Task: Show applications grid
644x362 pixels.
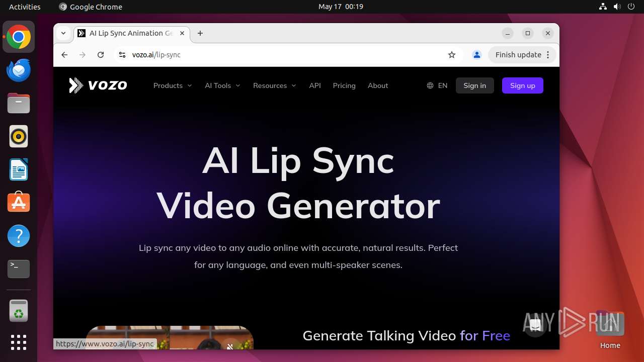Action: pos(19,342)
